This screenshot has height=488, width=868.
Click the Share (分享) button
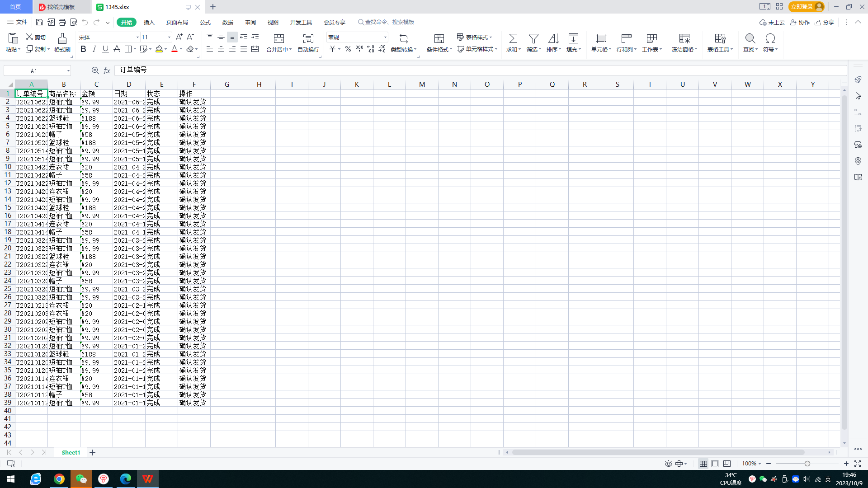click(x=824, y=22)
